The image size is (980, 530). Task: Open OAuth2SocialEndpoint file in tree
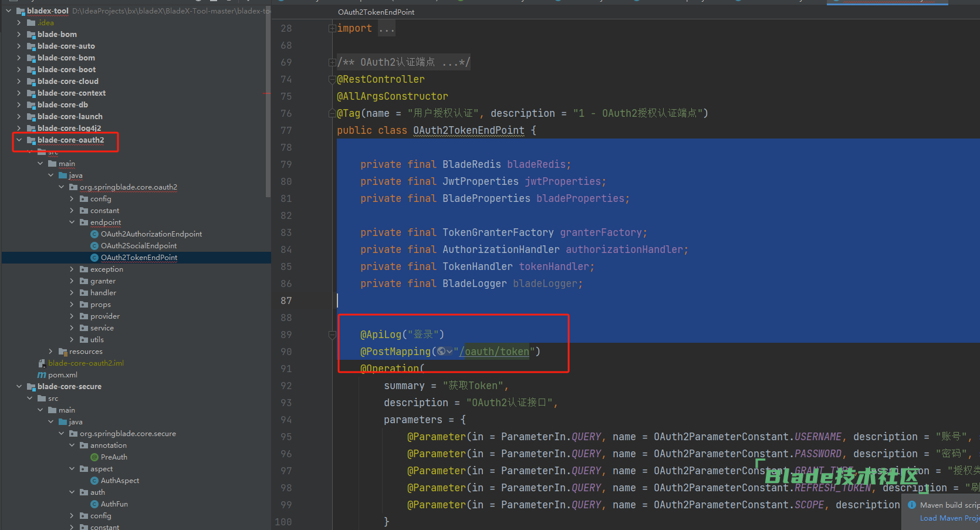tap(138, 246)
